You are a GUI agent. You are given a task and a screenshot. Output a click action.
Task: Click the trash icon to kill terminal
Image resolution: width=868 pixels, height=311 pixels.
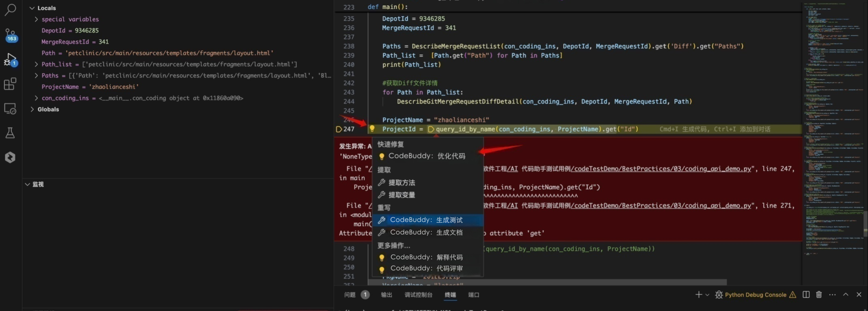point(819,295)
